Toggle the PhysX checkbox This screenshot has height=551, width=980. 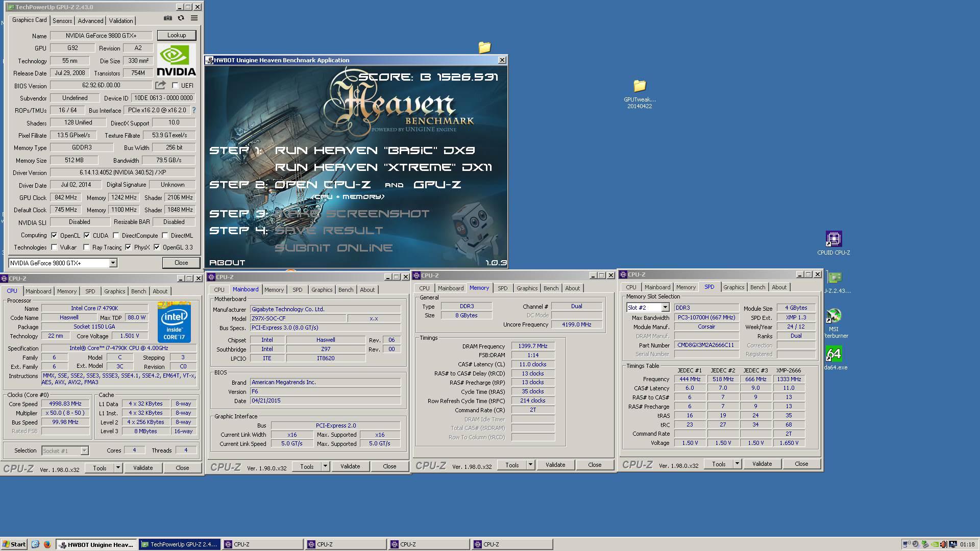[128, 247]
